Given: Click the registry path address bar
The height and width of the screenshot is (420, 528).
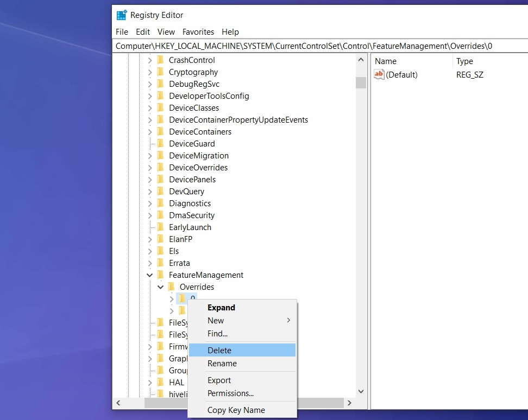Looking at the screenshot, I should tap(320, 46).
